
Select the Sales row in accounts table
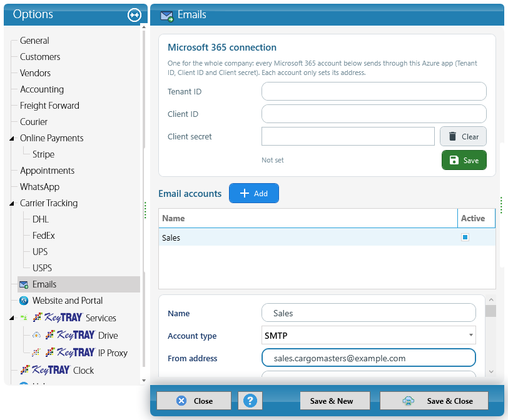pyautogui.click(x=327, y=237)
